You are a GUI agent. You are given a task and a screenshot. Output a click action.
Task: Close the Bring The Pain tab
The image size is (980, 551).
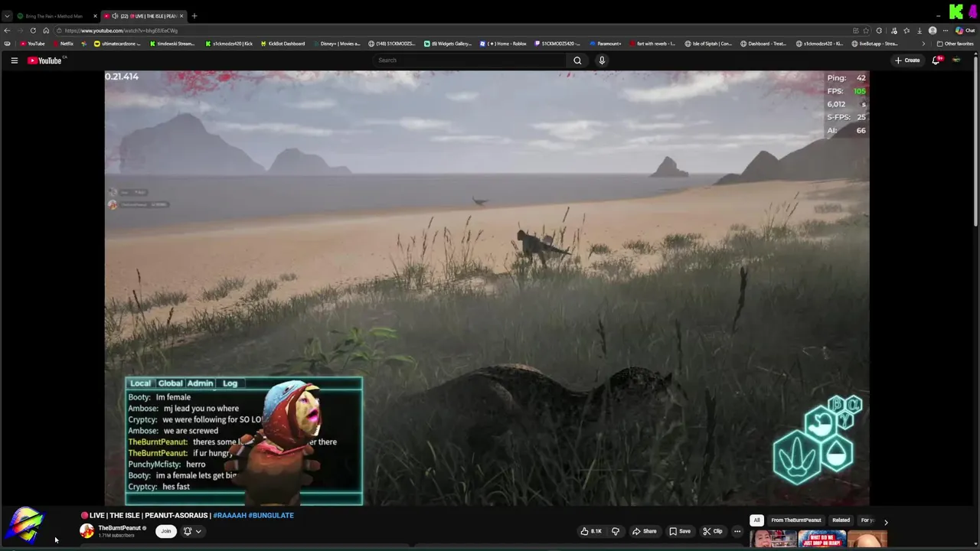point(96,16)
